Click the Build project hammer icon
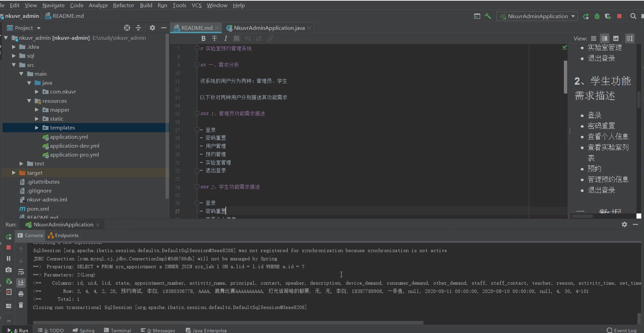The width and height of the screenshot is (644, 333). [x=488, y=16]
